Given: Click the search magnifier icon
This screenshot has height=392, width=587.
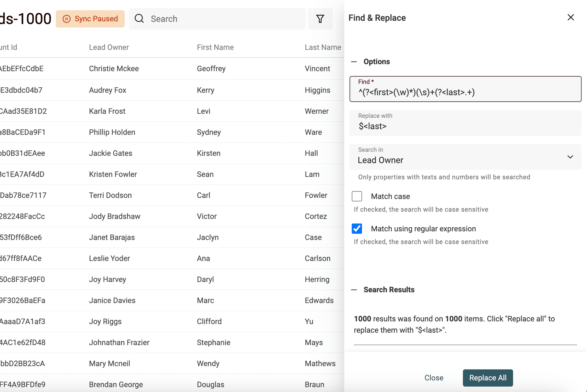Looking at the screenshot, I should coord(139,19).
